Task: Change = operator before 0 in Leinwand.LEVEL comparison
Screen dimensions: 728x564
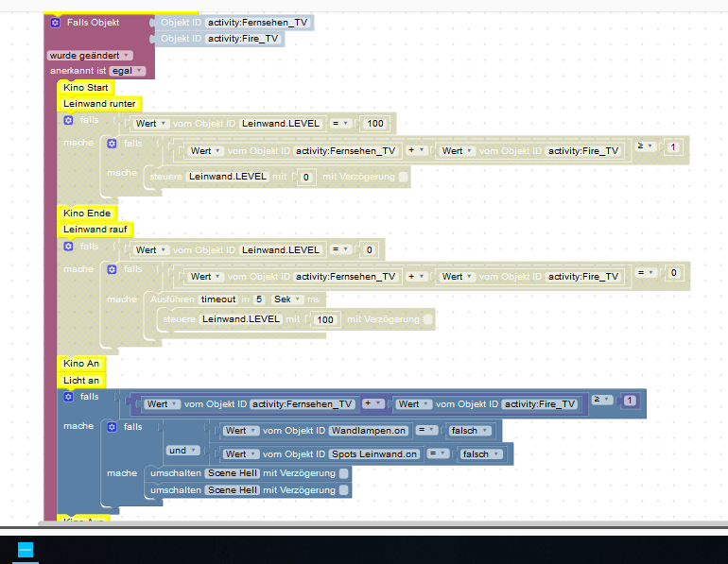Action: pyautogui.click(x=340, y=249)
